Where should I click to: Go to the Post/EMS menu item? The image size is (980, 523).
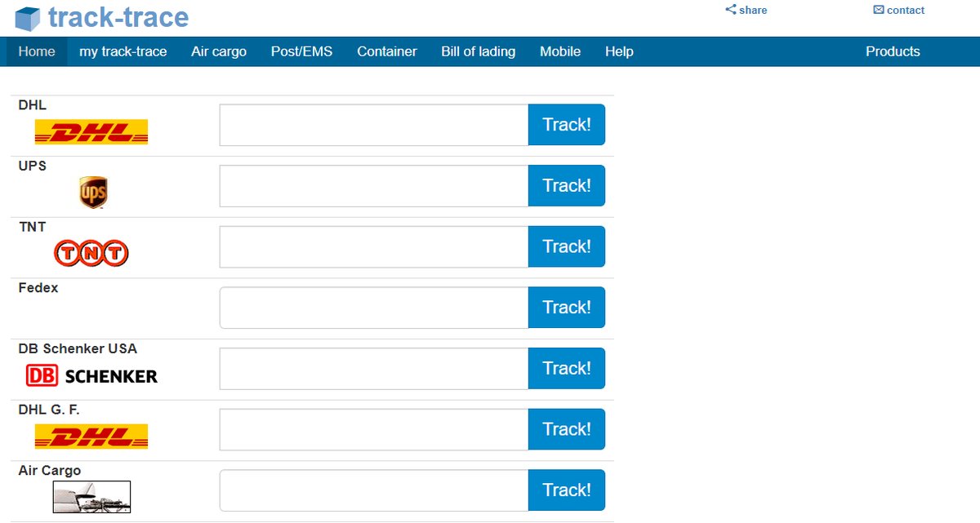click(301, 51)
